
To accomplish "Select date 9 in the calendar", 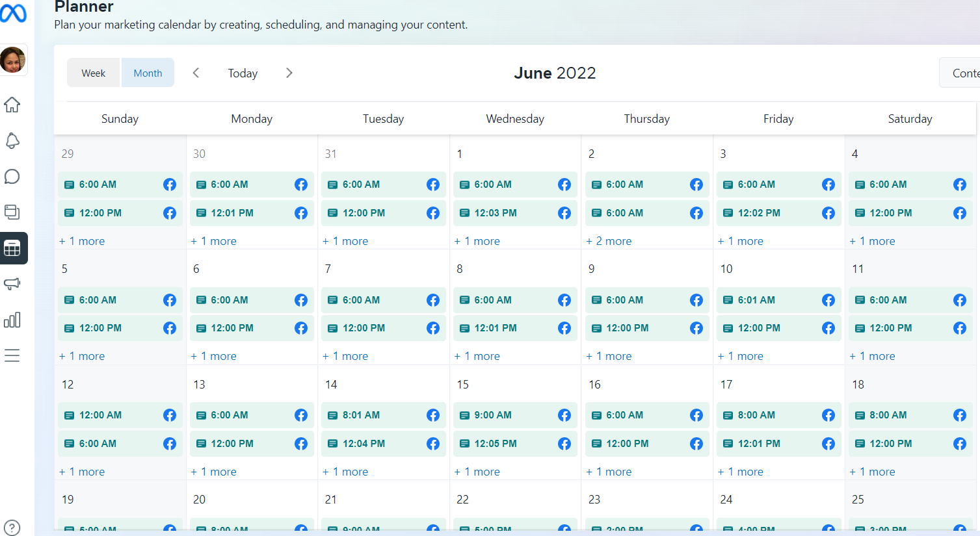I will point(591,269).
